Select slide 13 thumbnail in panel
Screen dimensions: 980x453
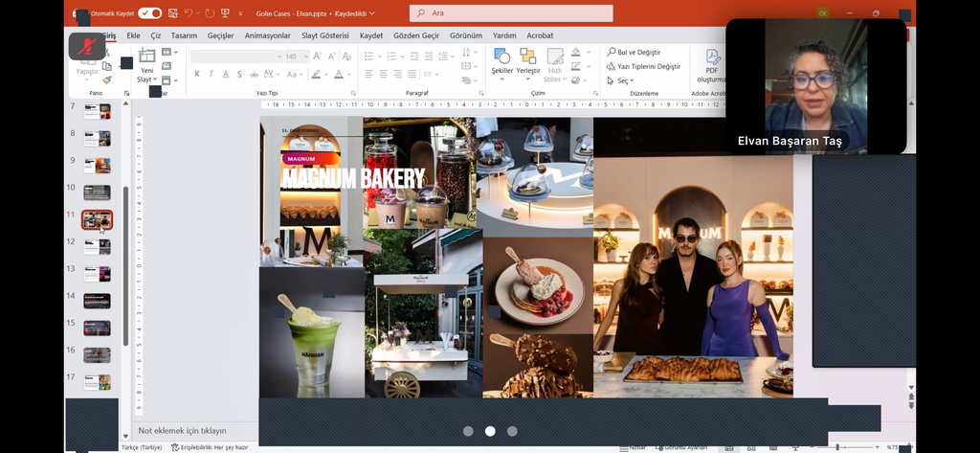98,273
